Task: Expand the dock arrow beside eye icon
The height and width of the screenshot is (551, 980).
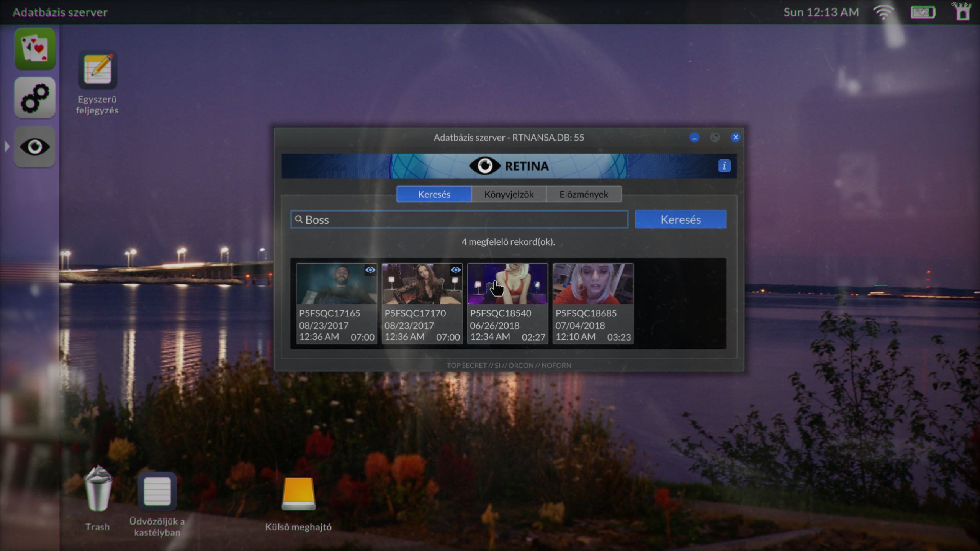Action: click(7, 147)
